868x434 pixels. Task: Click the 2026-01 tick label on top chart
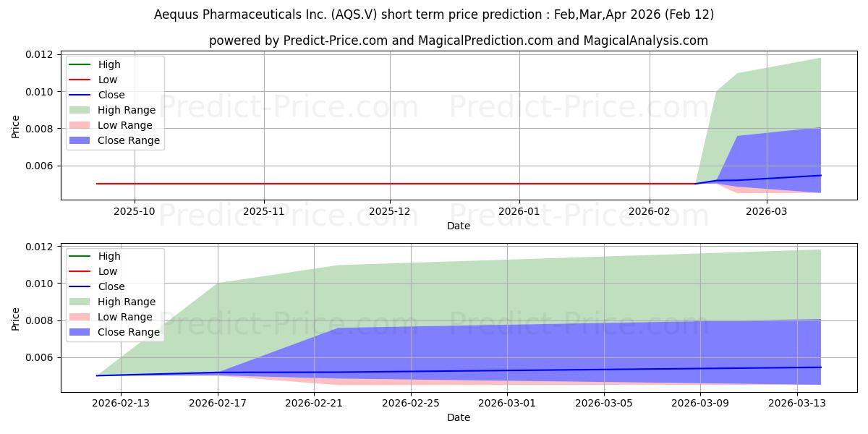click(519, 211)
